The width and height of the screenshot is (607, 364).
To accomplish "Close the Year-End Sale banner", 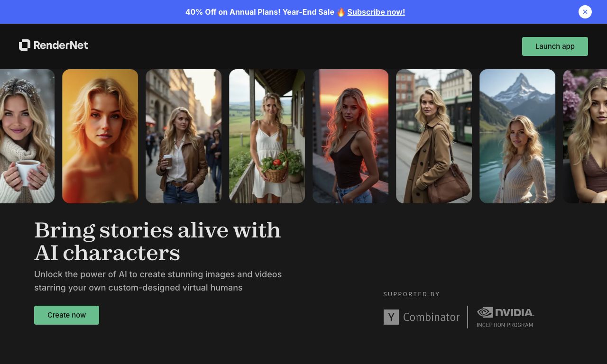I will click(585, 12).
